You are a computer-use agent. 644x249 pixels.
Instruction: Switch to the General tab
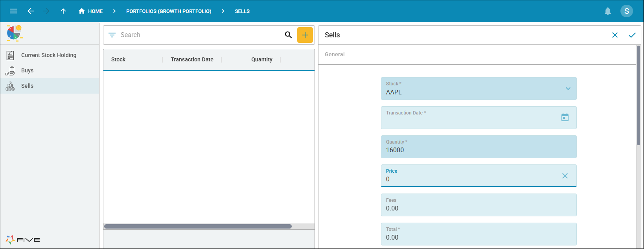[335, 54]
